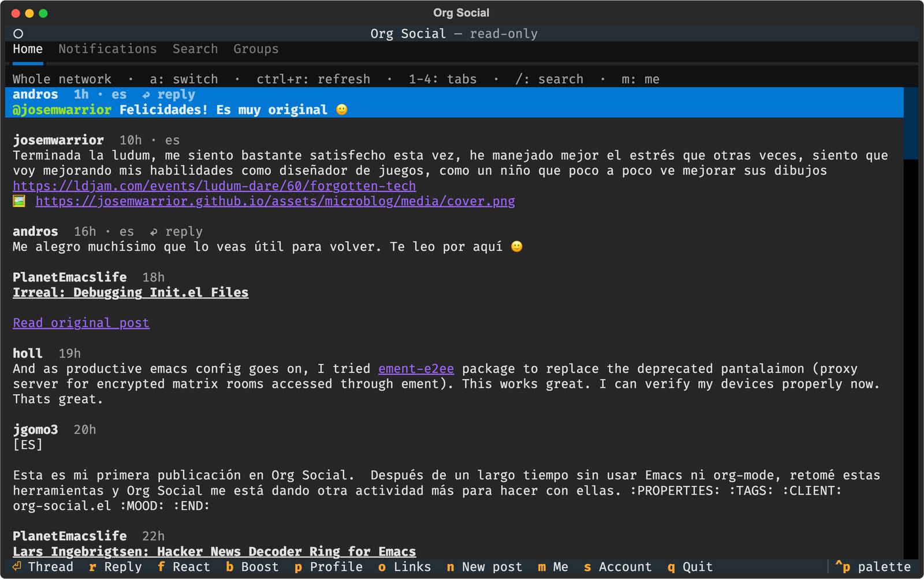Screen dimensions: 924x579
Task: Click Reply in the footer bar
Action: [123, 567]
